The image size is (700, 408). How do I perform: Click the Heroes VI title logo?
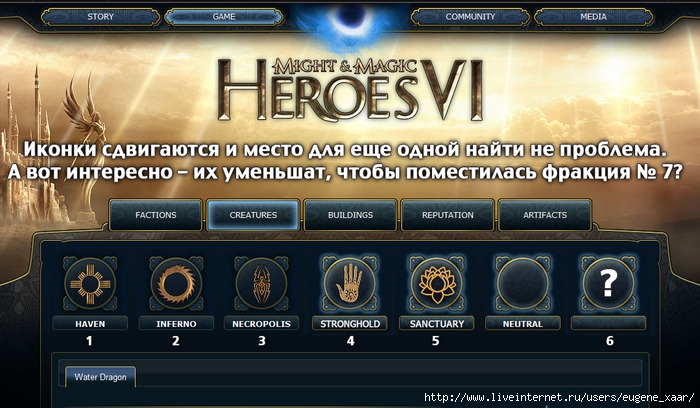(x=350, y=89)
